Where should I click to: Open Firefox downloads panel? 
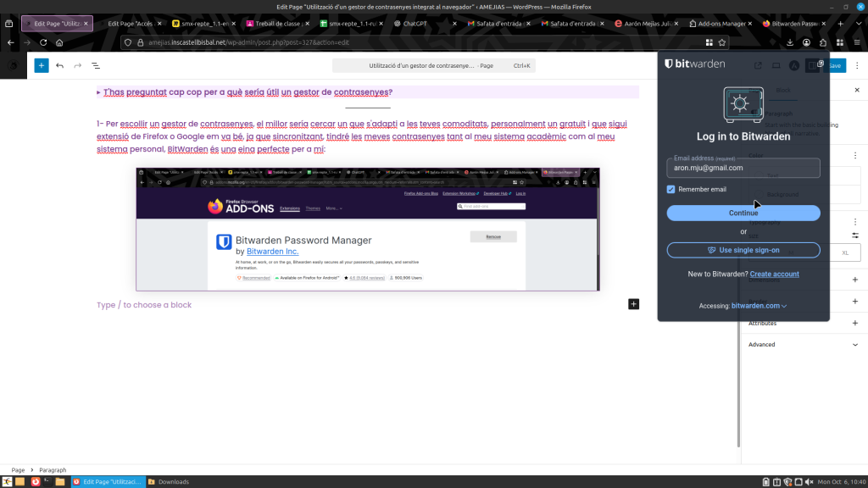coord(789,42)
